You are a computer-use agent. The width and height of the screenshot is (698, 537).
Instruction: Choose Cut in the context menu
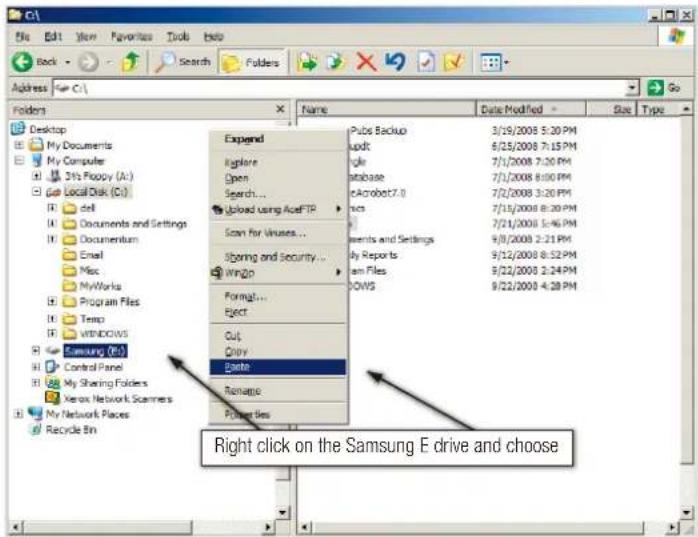(279, 336)
